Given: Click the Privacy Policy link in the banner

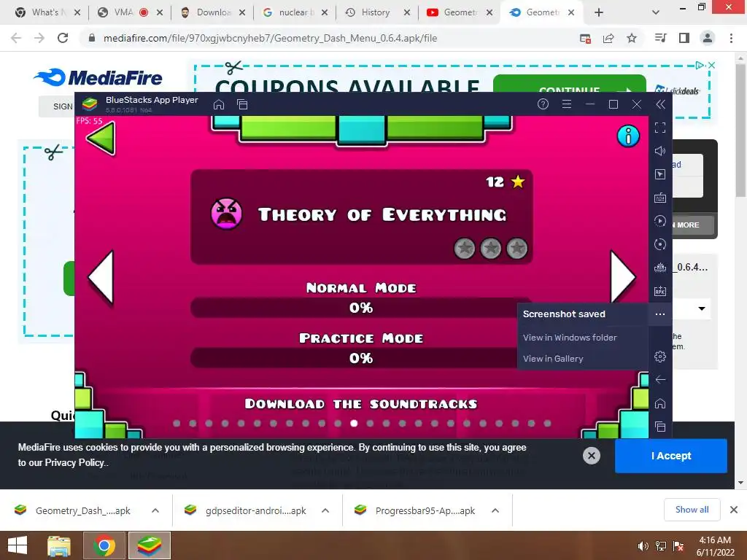Looking at the screenshot, I should (74, 462).
